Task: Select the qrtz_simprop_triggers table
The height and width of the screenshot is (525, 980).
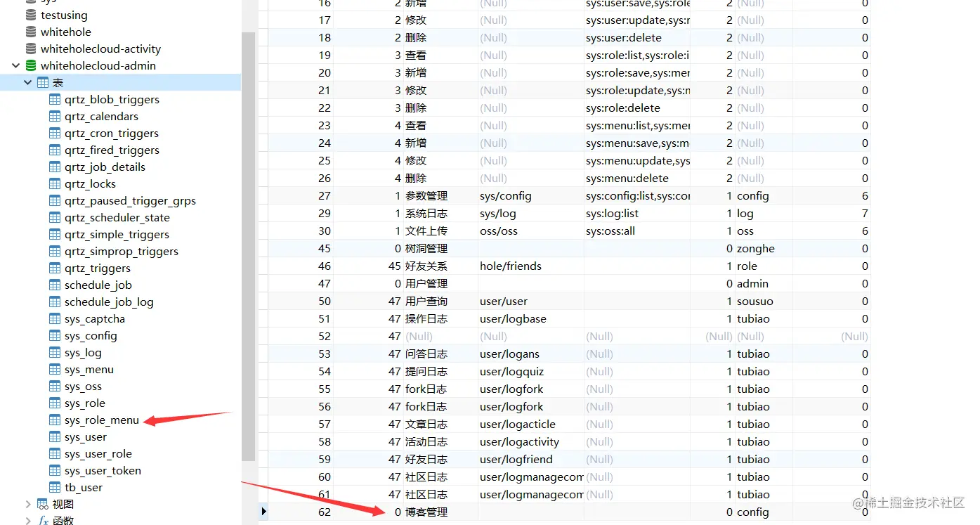Action: pyautogui.click(x=122, y=252)
